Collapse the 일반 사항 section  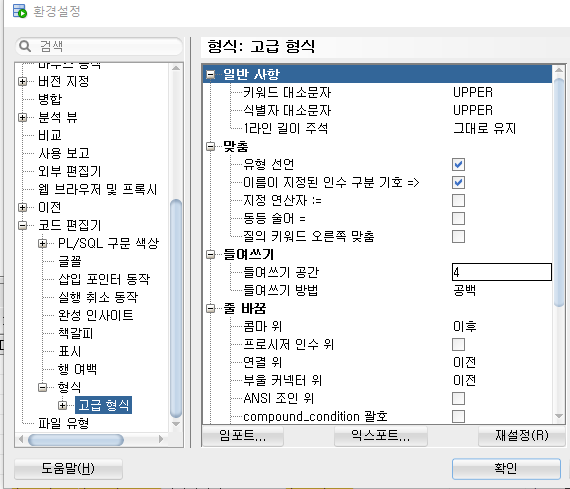(x=210, y=74)
